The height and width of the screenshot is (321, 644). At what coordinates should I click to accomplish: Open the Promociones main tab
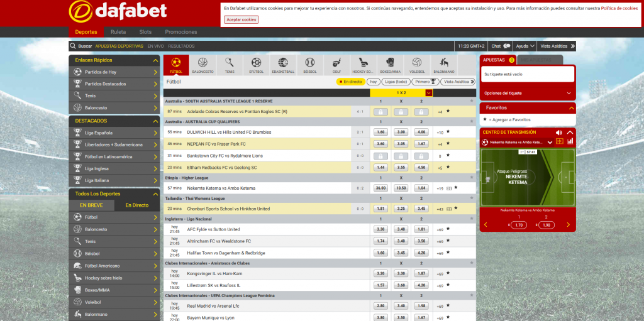tap(181, 32)
